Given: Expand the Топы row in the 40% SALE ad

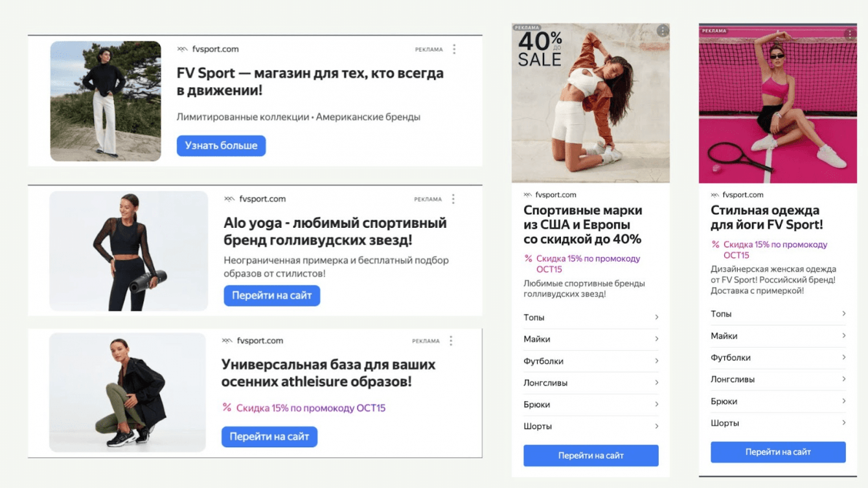Looking at the screenshot, I should point(591,317).
